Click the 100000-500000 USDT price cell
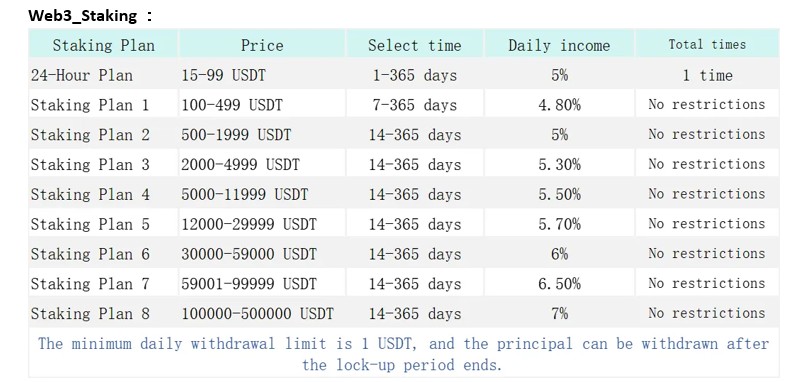 click(x=258, y=314)
